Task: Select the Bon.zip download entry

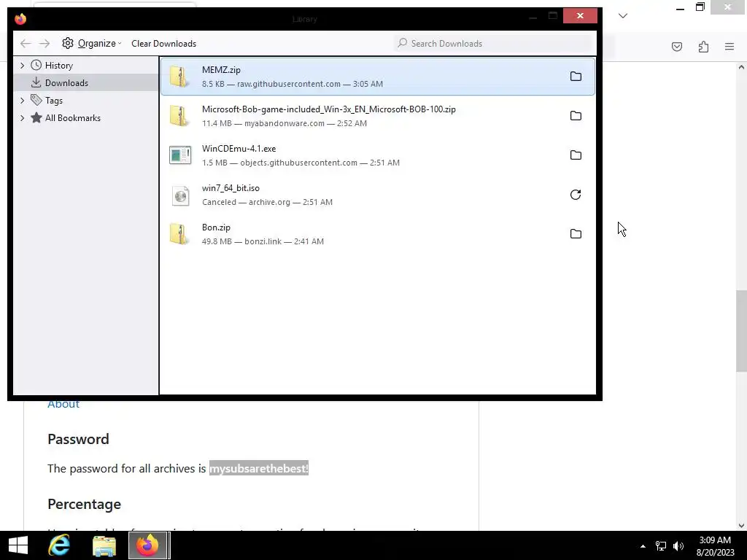Action: (x=377, y=234)
